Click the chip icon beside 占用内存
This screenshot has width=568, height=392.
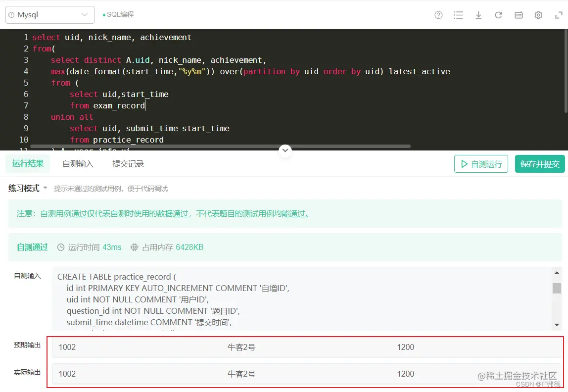(135, 247)
